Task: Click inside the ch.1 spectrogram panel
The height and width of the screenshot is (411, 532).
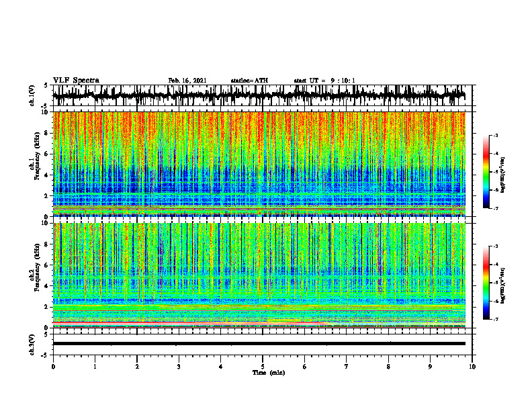Action: tap(259, 164)
